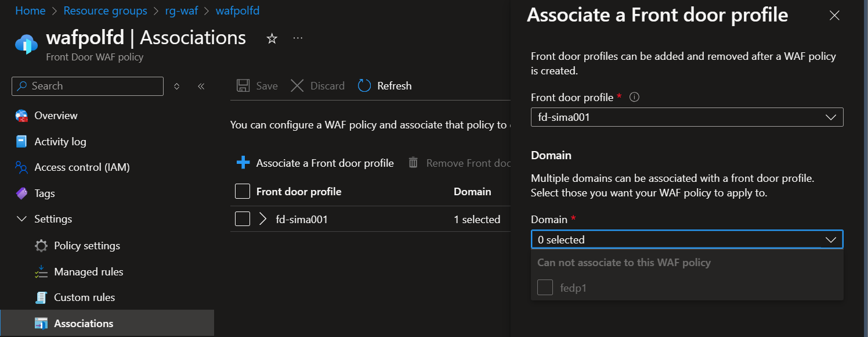Toggle the select-all Front door profile checkbox
Screen dimensions: 868x337
click(x=243, y=191)
